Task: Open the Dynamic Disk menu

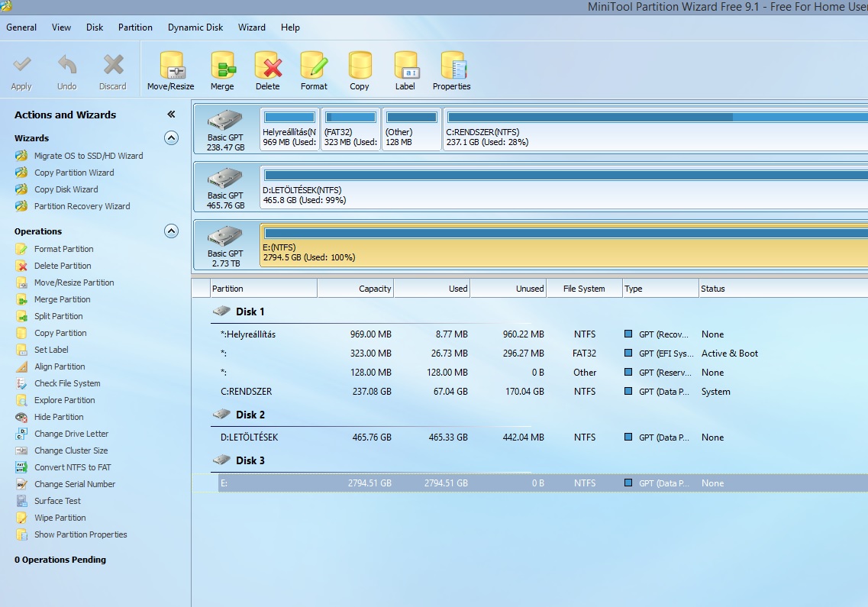Action: pyautogui.click(x=195, y=27)
